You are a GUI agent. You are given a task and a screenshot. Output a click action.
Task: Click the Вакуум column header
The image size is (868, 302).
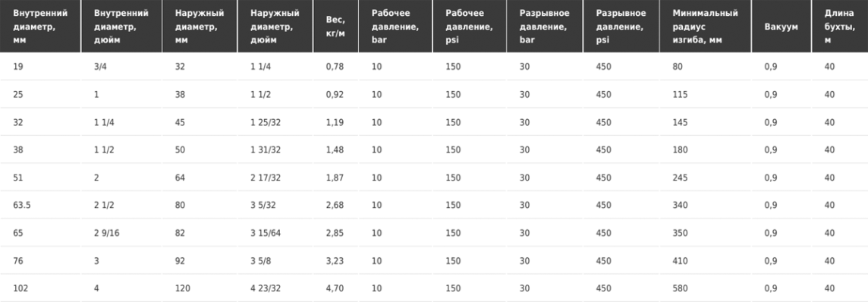pos(781,27)
